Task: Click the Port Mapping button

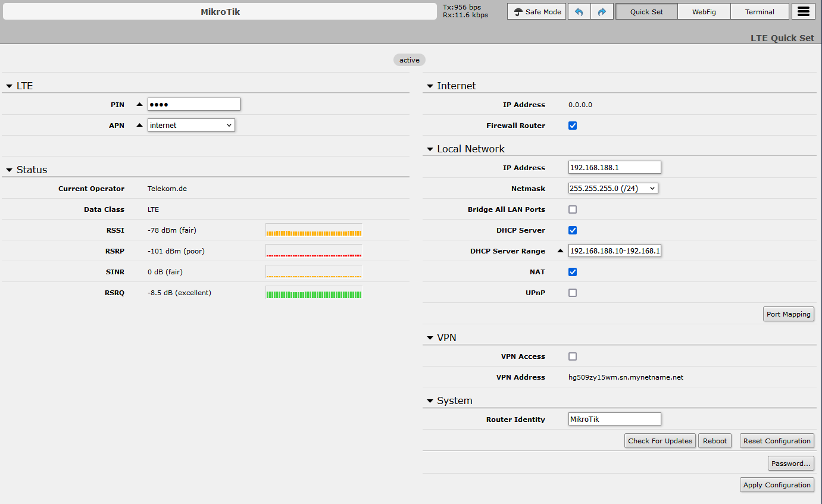Action: point(789,314)
